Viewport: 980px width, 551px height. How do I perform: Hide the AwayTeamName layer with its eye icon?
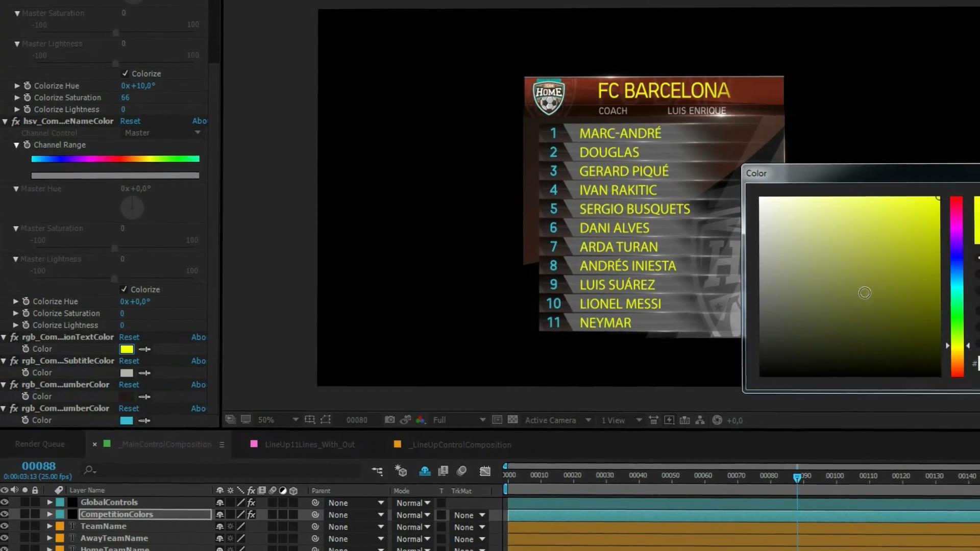5,538
